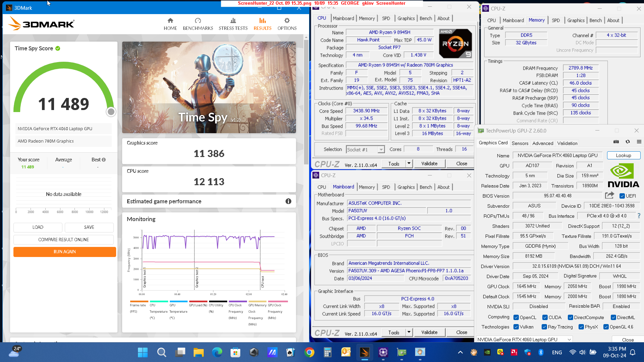The height and width of the screenshot is (362, 644).
Task: Open Microsoft Store from taskbar
Action: tap(235, 352)
